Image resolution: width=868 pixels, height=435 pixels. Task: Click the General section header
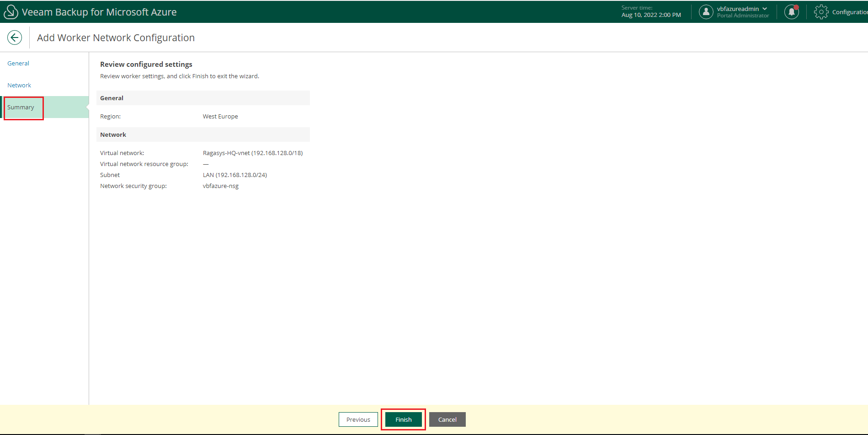203,98
